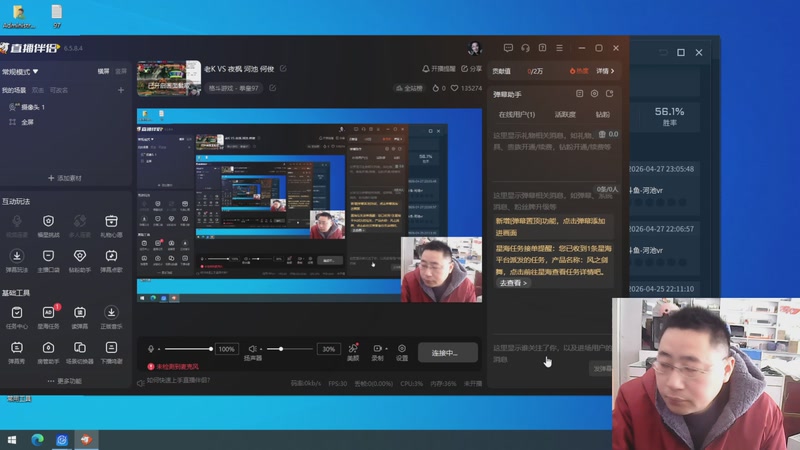This screenshot has height=450, width=800.
Task: Expand 常规模式 mode dropdown
Action: (20, 72)
